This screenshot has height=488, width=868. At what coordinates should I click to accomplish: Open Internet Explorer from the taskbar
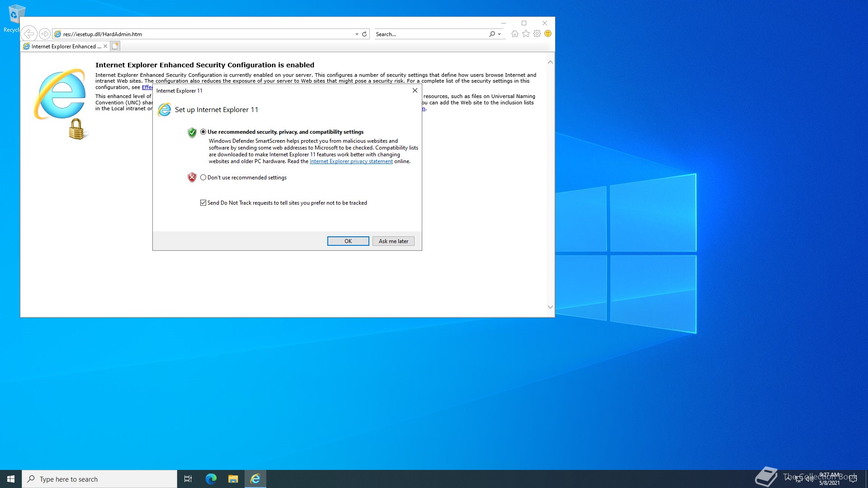[255, 479]
